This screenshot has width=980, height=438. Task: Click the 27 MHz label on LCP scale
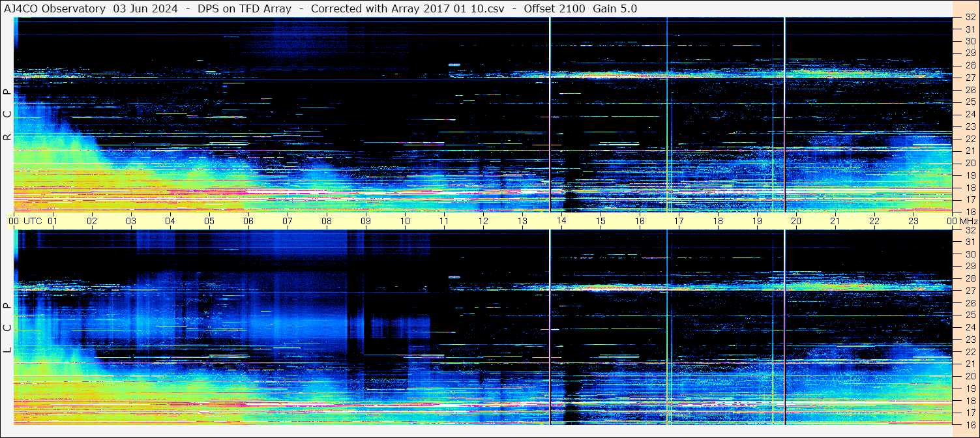point(970,291)
